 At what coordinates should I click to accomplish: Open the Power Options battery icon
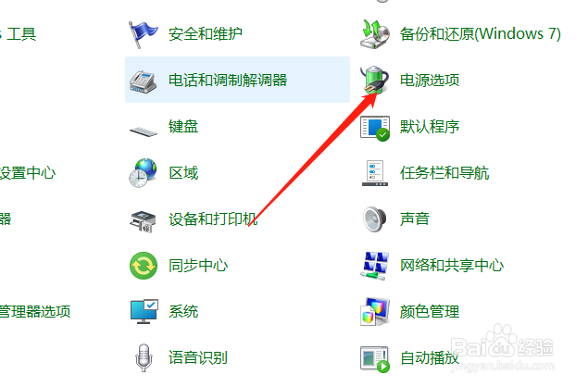pyautogui.click(x=375, y=80)
